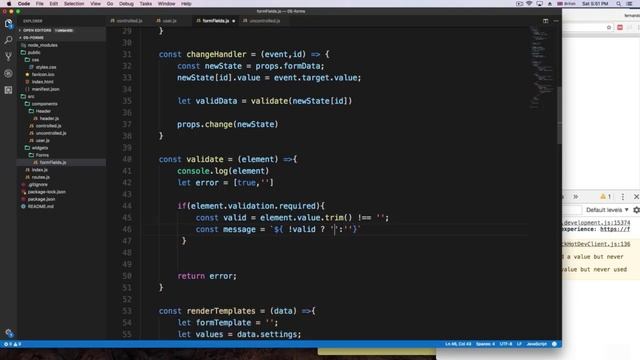Switch to the controlled.js tab

click(129, 21)
